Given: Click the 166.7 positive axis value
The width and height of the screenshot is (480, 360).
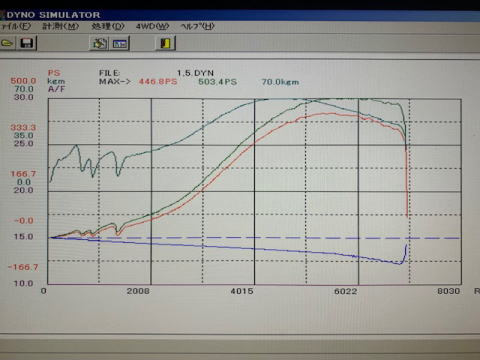Looking at the screenshot, I should click(23, 174).
